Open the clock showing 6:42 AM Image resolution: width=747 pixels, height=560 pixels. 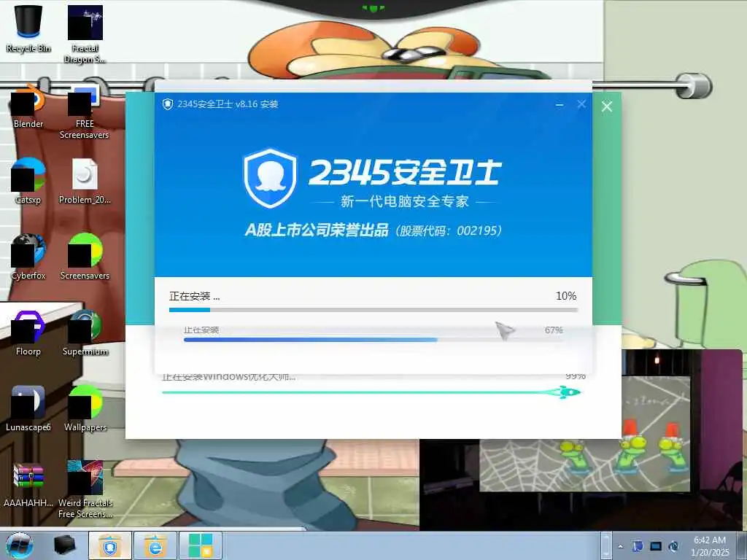coord(710,545)
